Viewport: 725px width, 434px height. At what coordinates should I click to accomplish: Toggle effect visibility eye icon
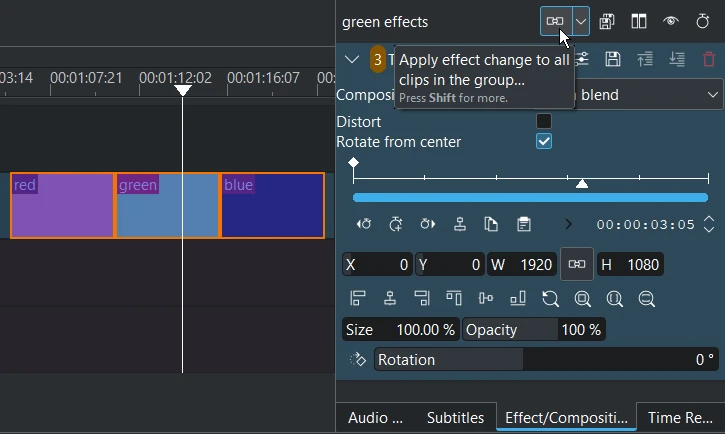[671, 21]
